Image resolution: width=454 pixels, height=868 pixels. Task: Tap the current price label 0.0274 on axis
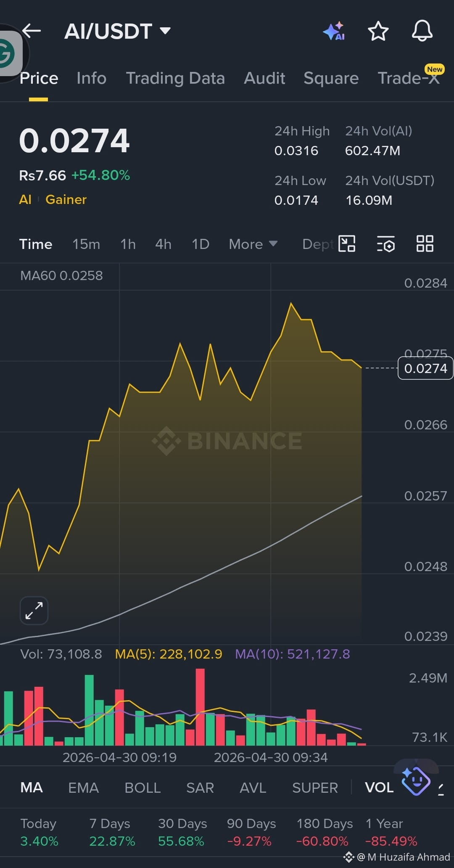pyautogui.click(x=425, y=368)
